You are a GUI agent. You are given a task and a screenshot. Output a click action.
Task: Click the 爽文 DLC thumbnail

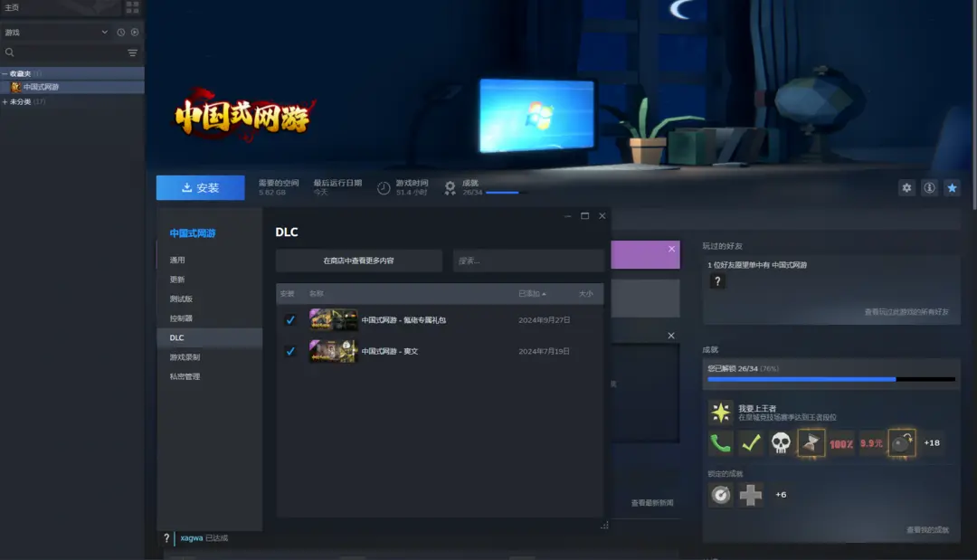coord(333,351)
